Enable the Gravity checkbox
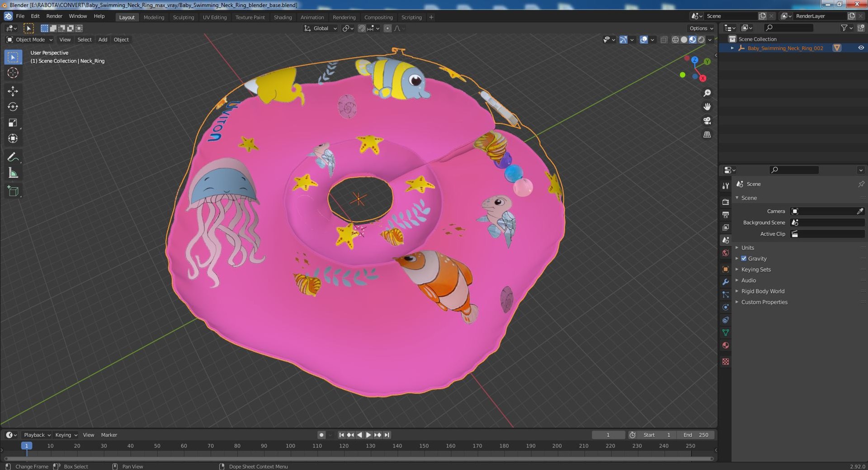 pyautogui.click(x=744, y=259)
